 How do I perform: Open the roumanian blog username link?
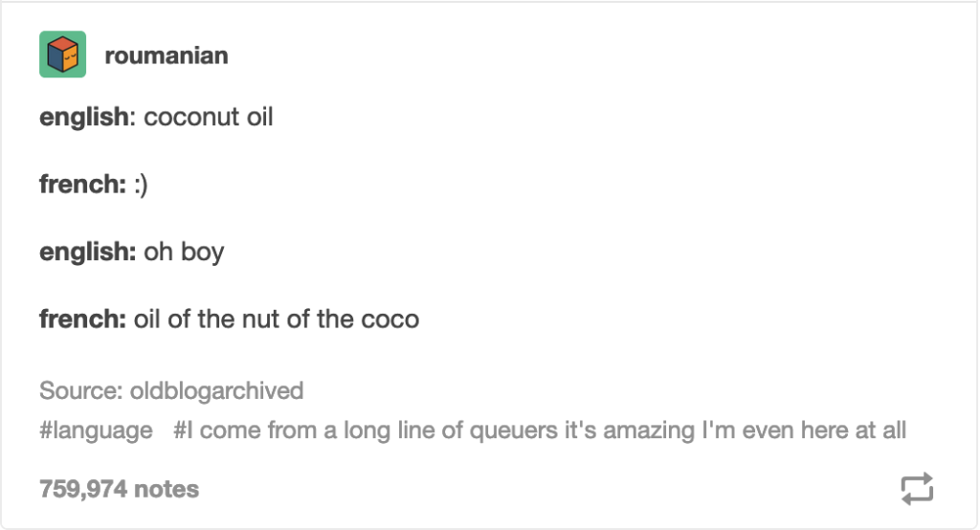(x=167, y=55)
